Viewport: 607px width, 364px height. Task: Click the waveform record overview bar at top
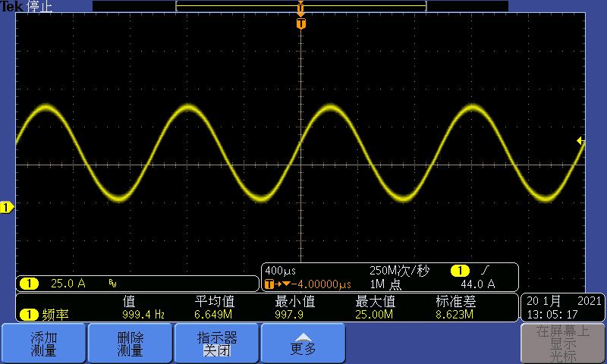(300, 6)
